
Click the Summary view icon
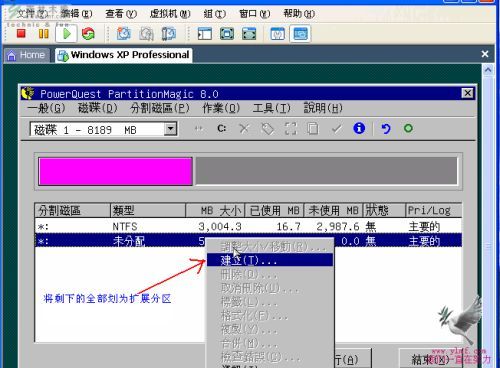point(277,34)
